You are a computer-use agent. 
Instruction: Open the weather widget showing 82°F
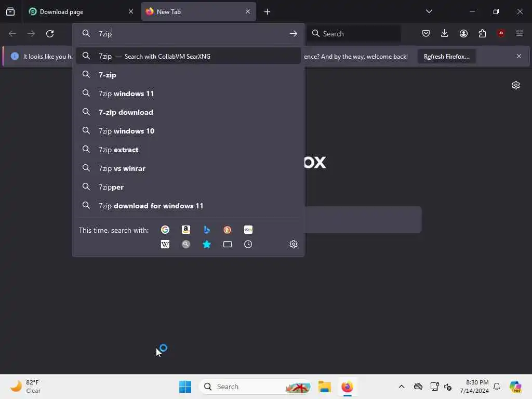coord(25,387)
